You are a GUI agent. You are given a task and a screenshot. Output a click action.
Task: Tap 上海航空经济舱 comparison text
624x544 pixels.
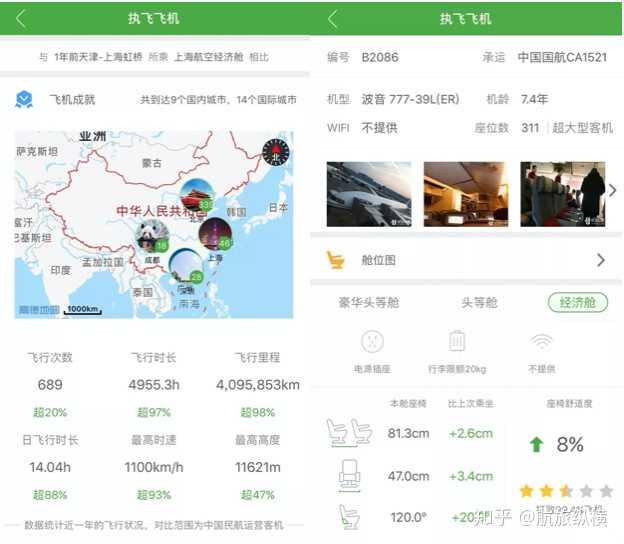209,57
